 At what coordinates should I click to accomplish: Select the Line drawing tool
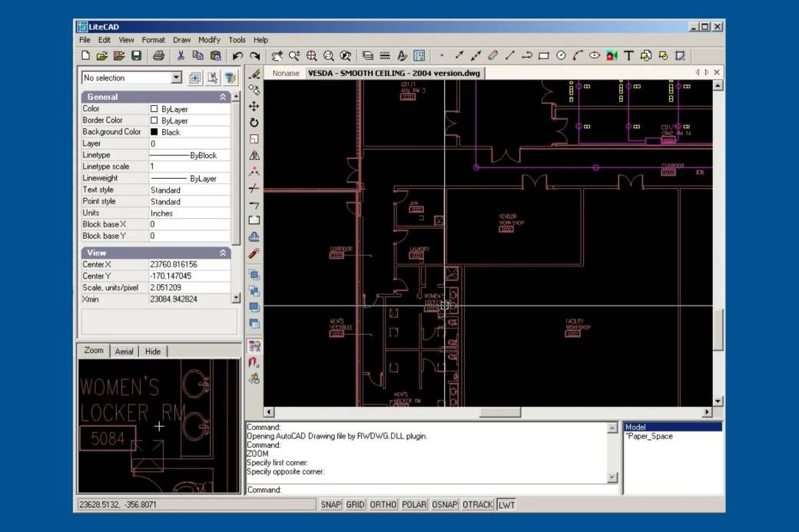tap(509, 55)
